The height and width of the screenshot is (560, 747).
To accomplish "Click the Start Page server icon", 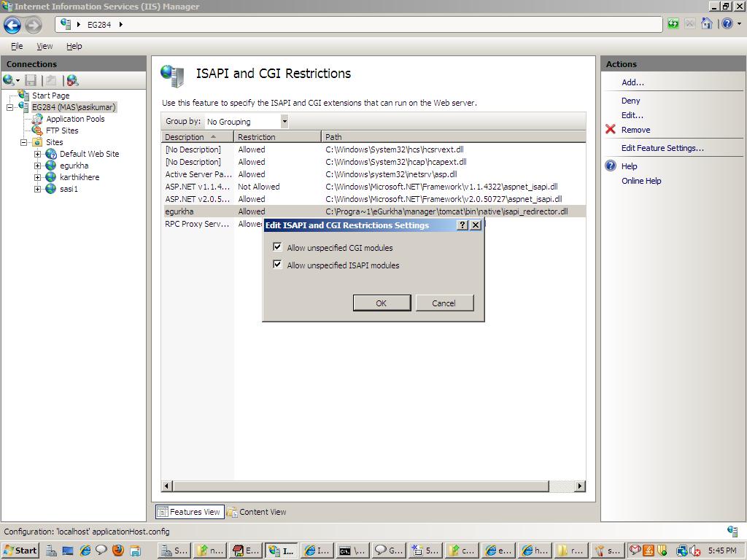I will (x=24, y=95).
